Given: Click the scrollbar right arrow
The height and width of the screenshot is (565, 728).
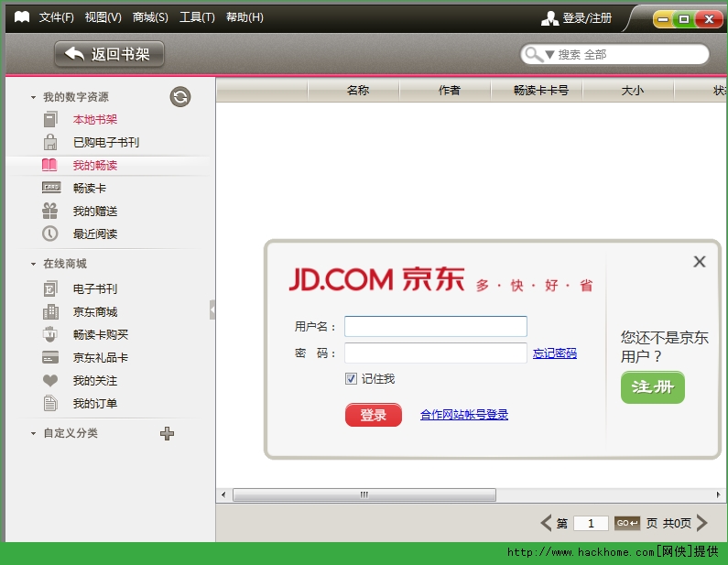Looking at the screenshot, I should [718, 494].
